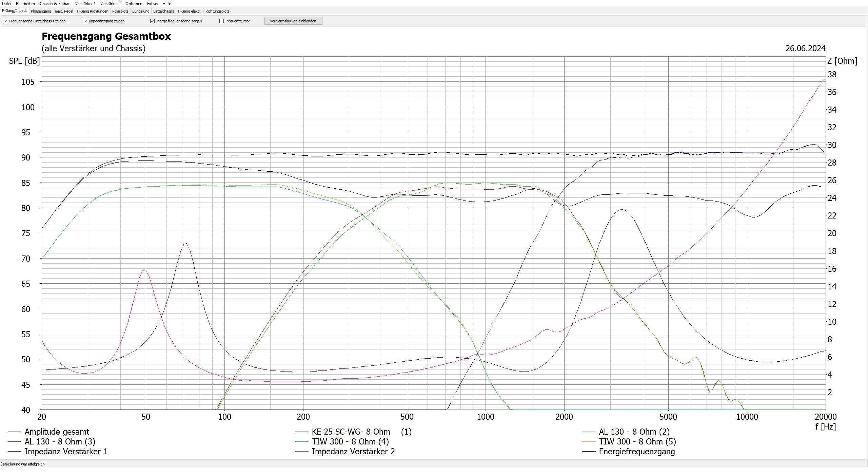868x475 pixels.
Task: Open the Optionen menu
Action: click(x=134, y=3)
